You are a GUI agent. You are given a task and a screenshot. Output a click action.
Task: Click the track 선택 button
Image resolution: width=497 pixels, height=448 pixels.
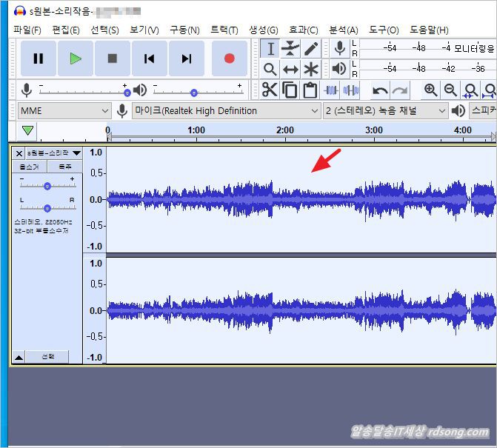(x=47, y=357)
